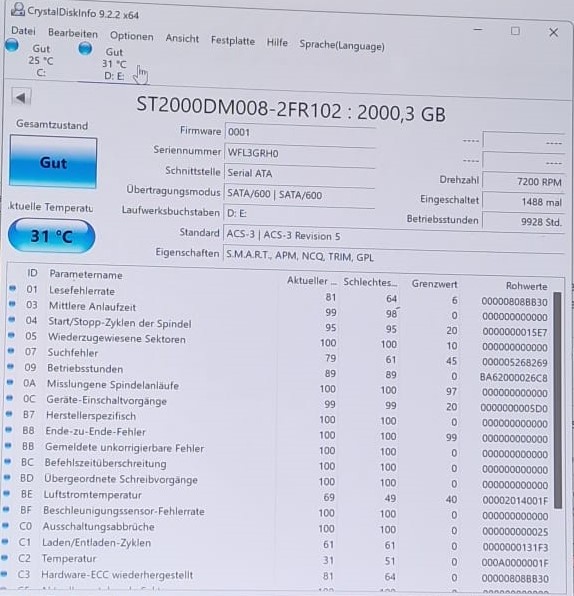Click the Übertragungsmodus field SATA/600
Viewport: 574px width, 596px height.
click(299, 195)
